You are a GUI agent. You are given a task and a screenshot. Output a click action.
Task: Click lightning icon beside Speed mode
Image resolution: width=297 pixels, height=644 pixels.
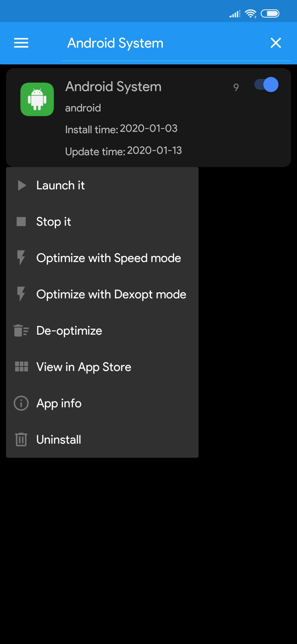(21, 258)
